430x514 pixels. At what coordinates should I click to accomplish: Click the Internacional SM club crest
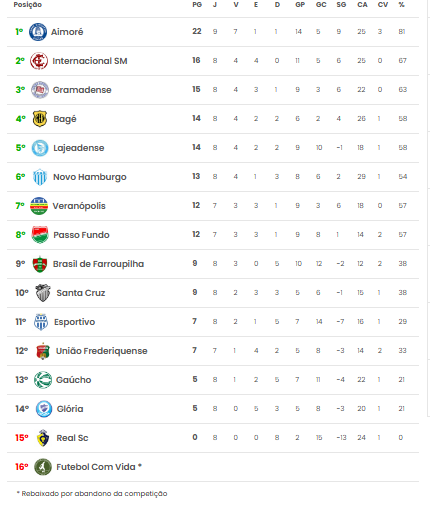[x=39, y=61]
